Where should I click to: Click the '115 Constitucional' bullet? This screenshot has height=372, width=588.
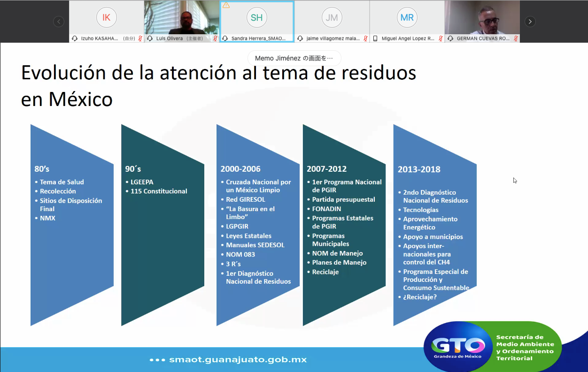click(x=159, y=191)
